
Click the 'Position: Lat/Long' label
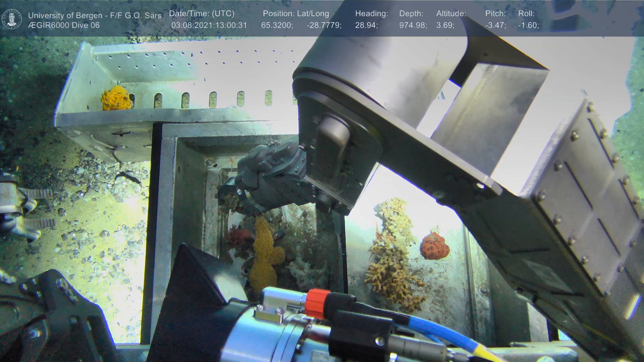tap(296, 13)
